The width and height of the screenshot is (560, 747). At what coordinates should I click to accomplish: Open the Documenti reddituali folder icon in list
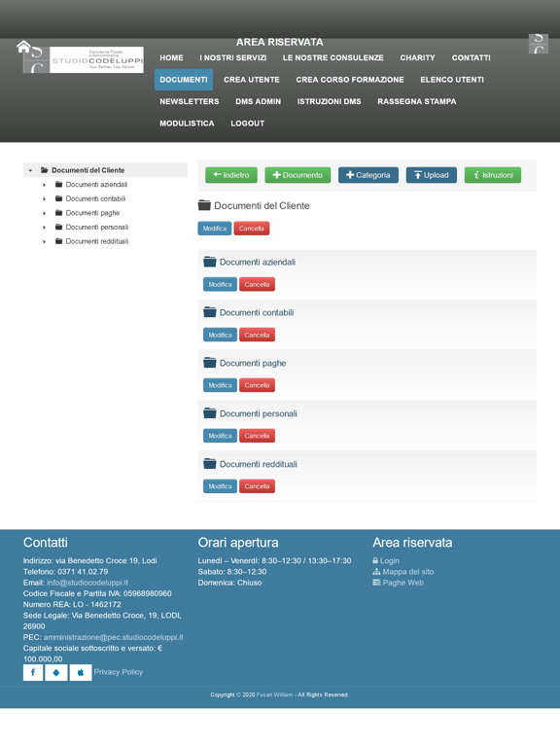click(210, 464)
